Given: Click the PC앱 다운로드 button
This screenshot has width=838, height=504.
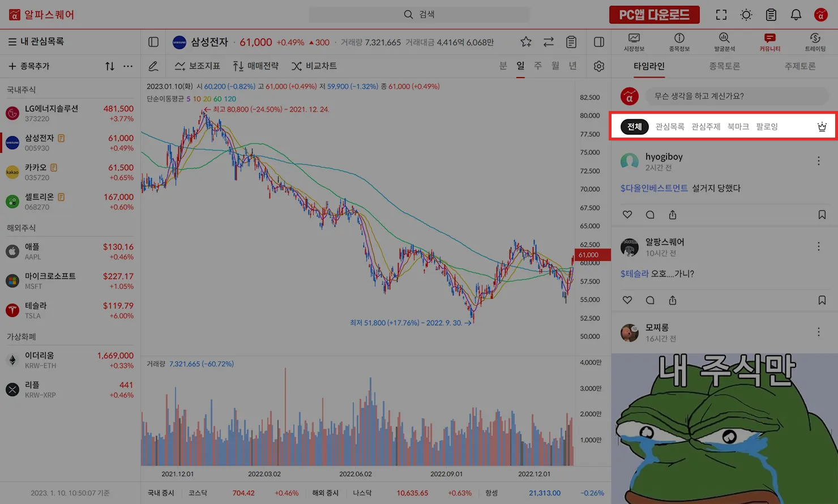Looking at the screenshot, I should tap(655, 15).
